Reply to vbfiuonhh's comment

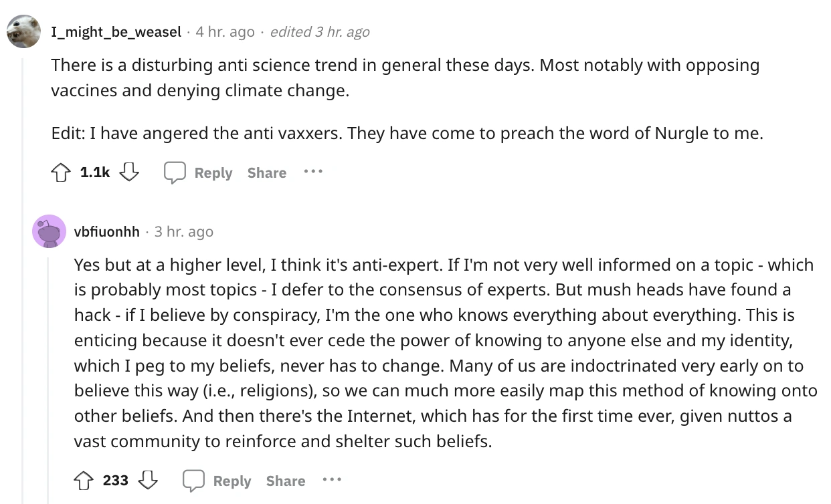(217, 481)
